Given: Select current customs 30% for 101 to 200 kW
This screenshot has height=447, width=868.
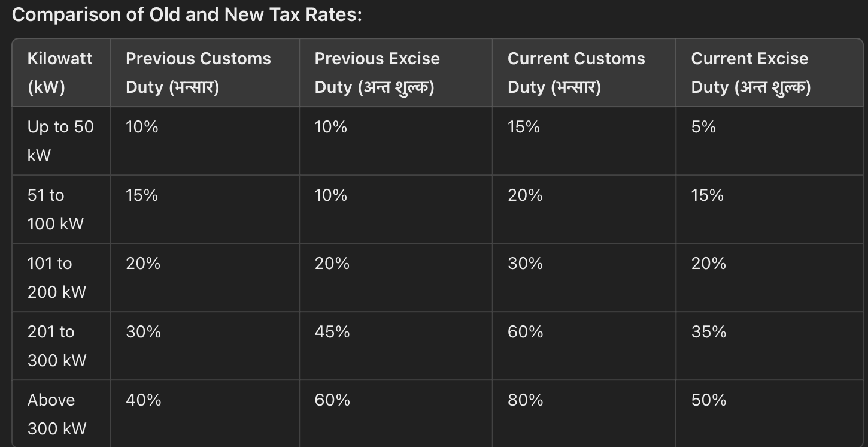Looking at the screenshot, I should [526, 264].
